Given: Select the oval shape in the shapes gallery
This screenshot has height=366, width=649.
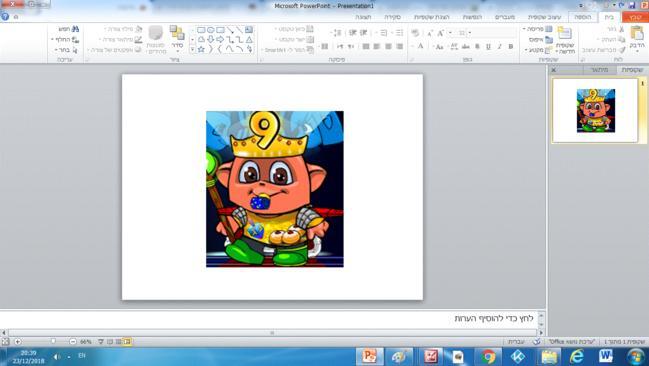Looking at the screenshot, I should [211, 30].
